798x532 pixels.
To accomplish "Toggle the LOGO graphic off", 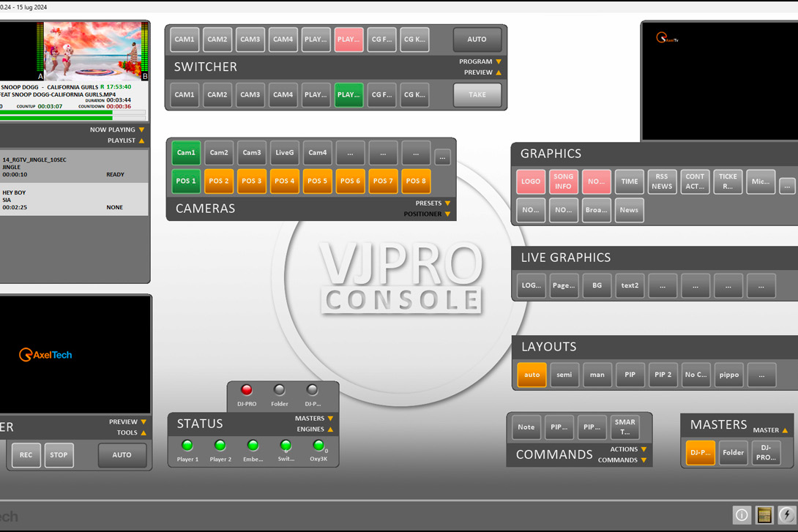I will 531,181.
